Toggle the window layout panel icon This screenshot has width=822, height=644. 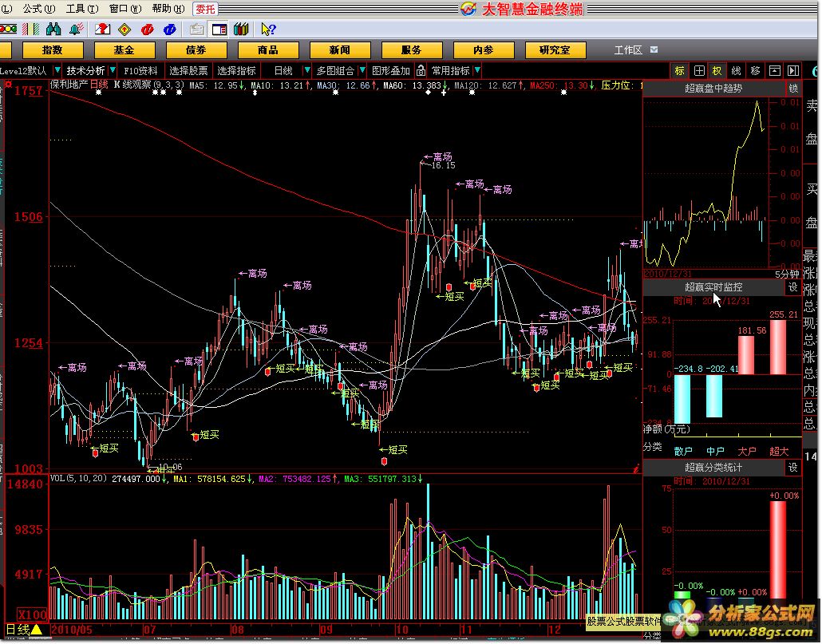pos(219,30)
